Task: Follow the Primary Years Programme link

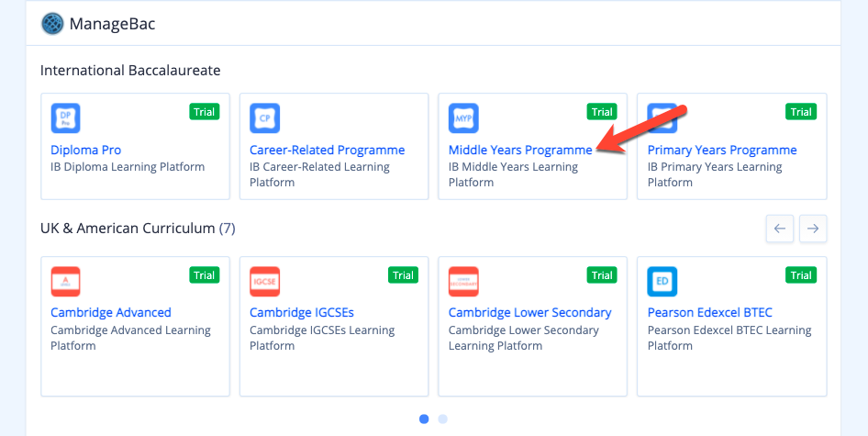Action: (x=722, y=151)
